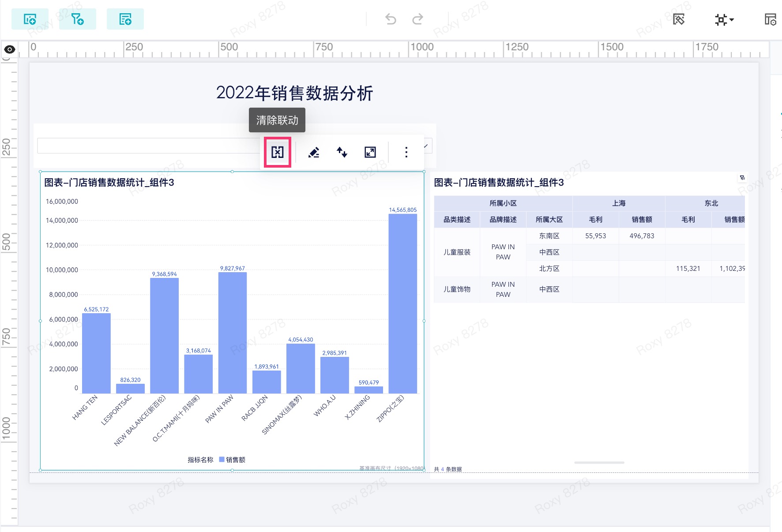The width and height of the screenshot is (782, 532).
Task: Expand the filter dropdown chevron
Action: pyautogui.click(x=426, y=146)
